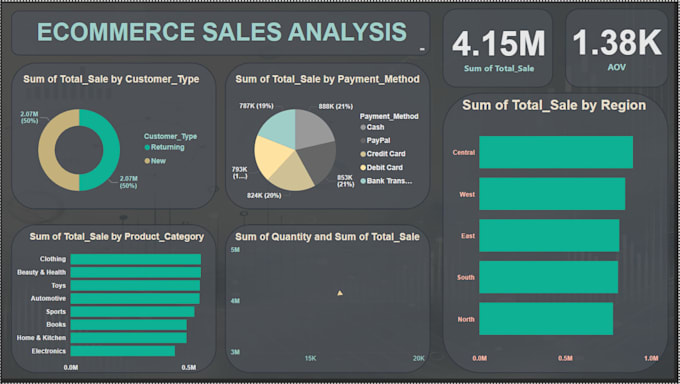This screenshot has width=680, height=384.
Task: Click the Returning legend marker dot
Action: tap(147, 148)
